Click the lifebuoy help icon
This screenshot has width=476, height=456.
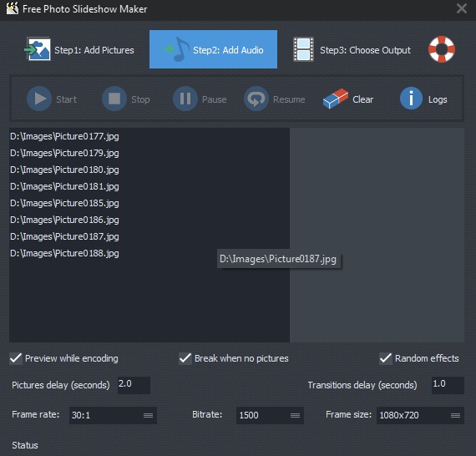[442, 49]
